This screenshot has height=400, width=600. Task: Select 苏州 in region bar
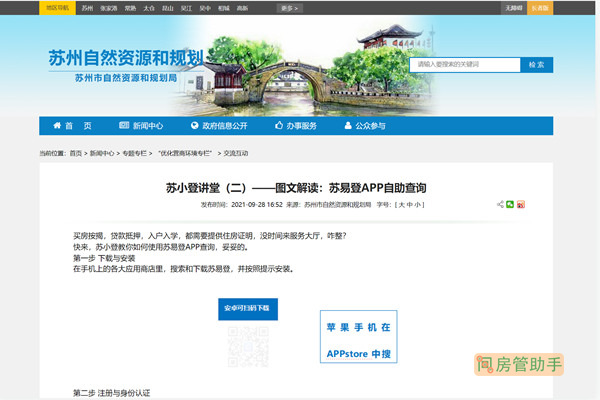[87, 8]
